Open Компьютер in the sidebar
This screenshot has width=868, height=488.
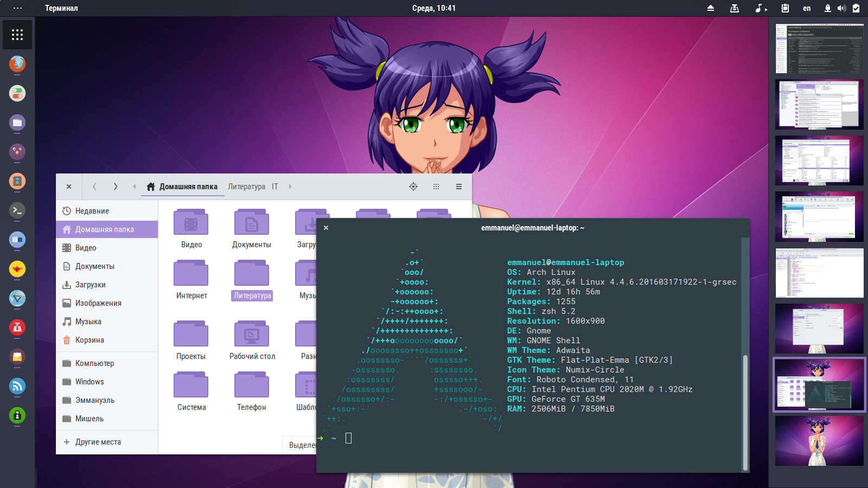[107, 363]
